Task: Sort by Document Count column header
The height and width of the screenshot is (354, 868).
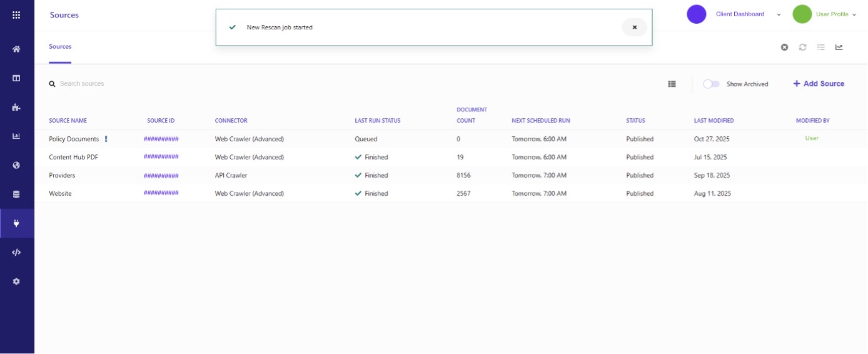Action: (472, 115)
